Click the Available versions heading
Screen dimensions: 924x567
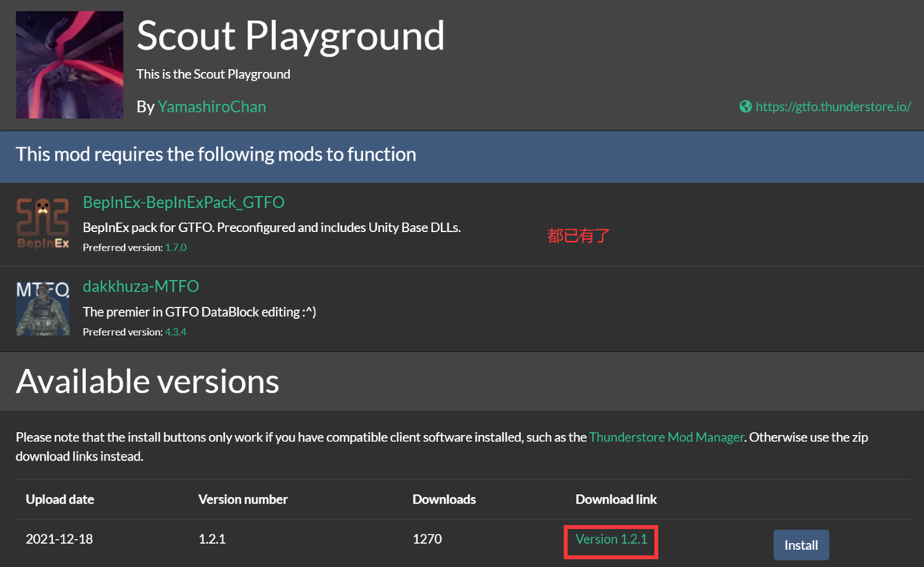(147, 381)
